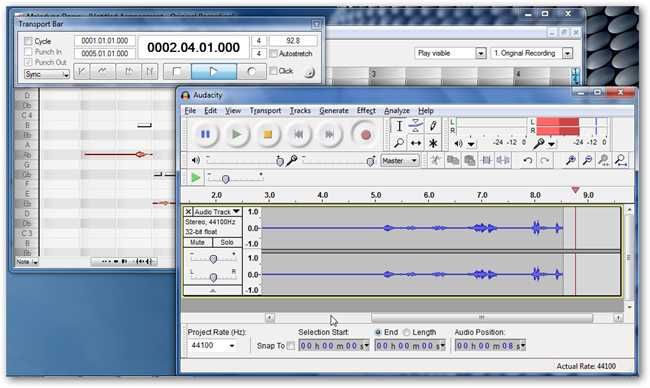
Task: Close the Audio Track with its X
Action: click(x=188, y=212)
